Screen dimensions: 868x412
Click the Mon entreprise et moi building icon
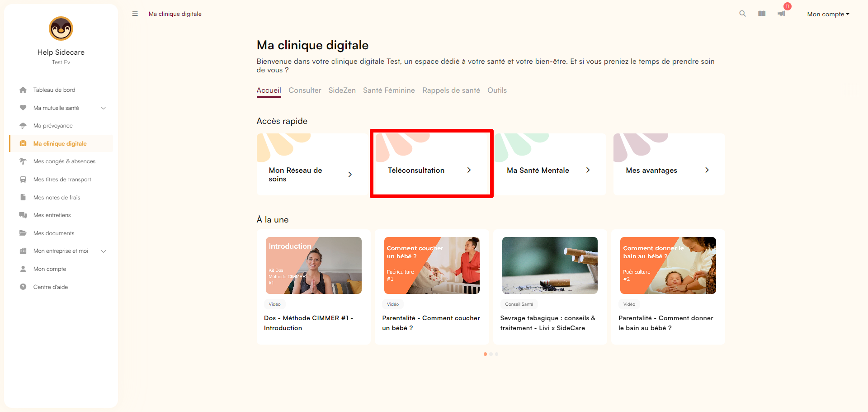tap(23, 251)
